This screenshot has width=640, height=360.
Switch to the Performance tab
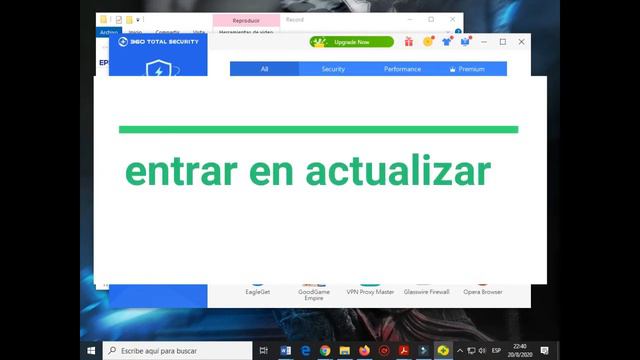pyautogui.click(x=402, y=69)
